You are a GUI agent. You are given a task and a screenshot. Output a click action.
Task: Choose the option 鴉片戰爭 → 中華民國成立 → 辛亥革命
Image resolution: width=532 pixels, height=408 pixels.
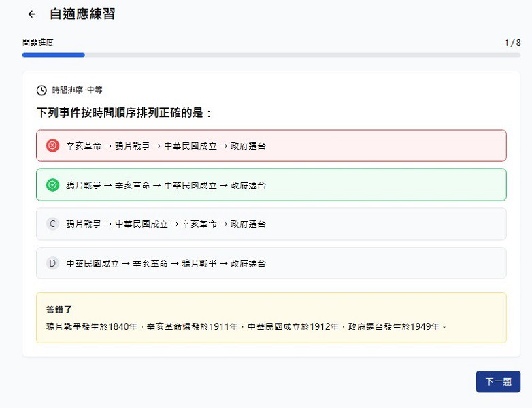(272, 224)
